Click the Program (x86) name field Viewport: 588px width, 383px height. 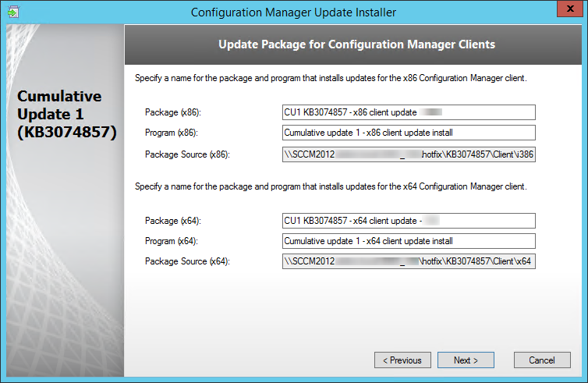(x=409, y=133)
